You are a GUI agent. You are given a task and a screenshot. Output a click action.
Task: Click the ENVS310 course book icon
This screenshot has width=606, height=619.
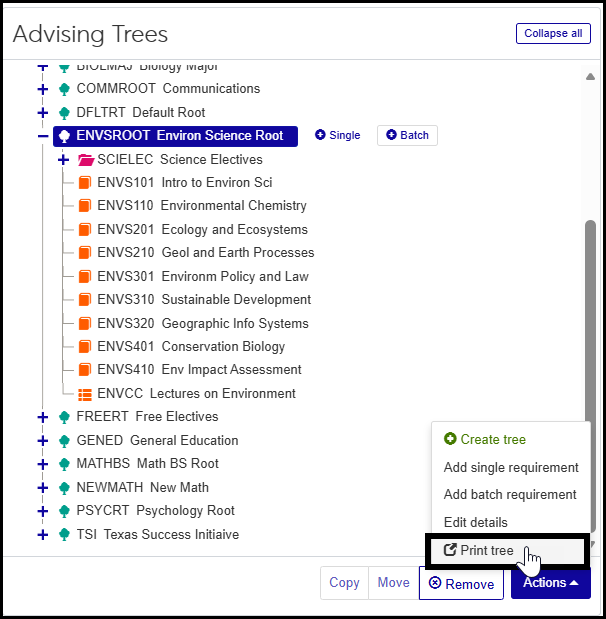pos(85,300)
